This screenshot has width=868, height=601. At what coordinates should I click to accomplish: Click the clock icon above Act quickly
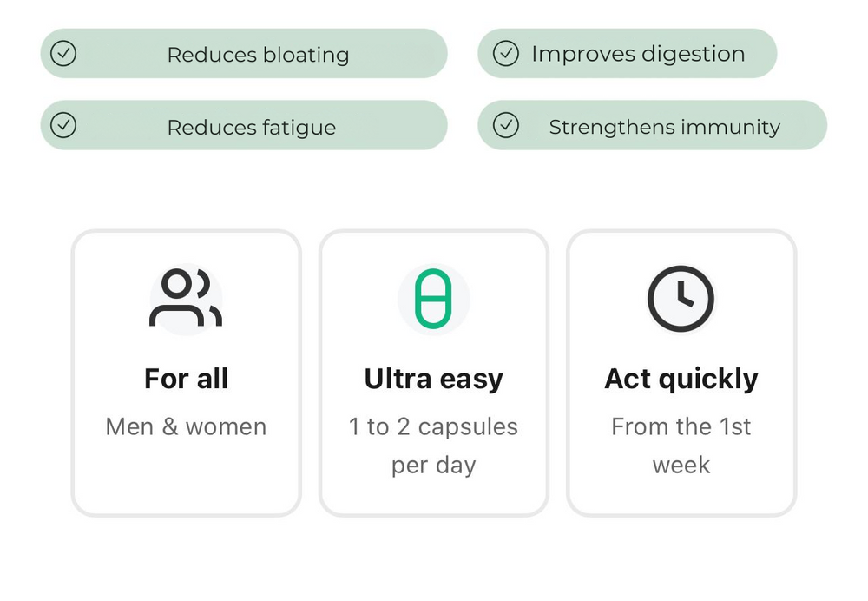pos(681,299)
